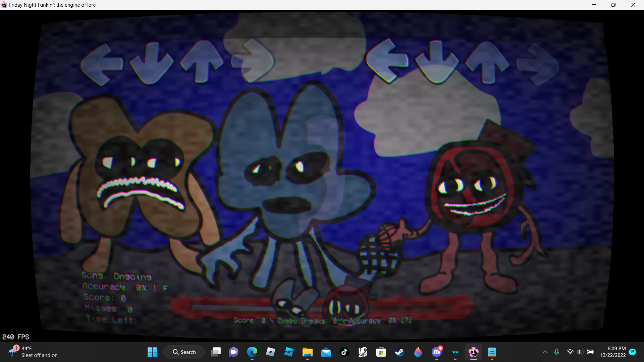The width and height of the screenshot is (644, 362).
Task: Click inside the taskbar Search field
Action: (x=184, y=352)
